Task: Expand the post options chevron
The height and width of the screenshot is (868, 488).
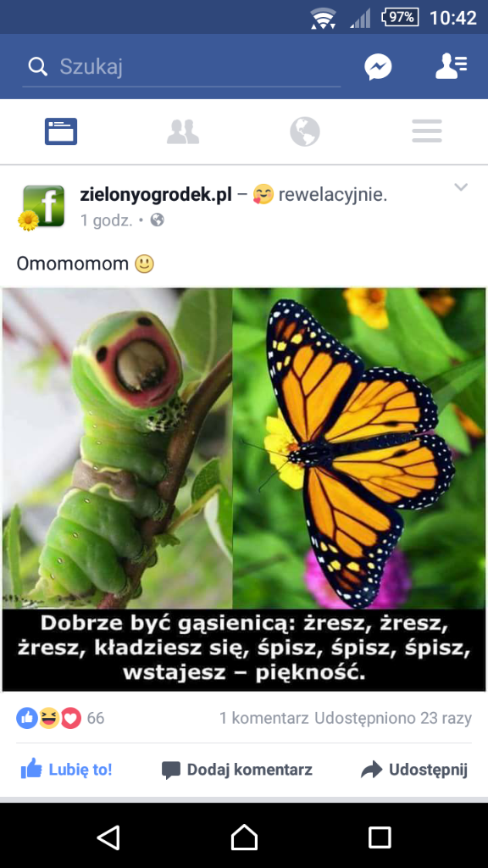Action: click(461, 187)
